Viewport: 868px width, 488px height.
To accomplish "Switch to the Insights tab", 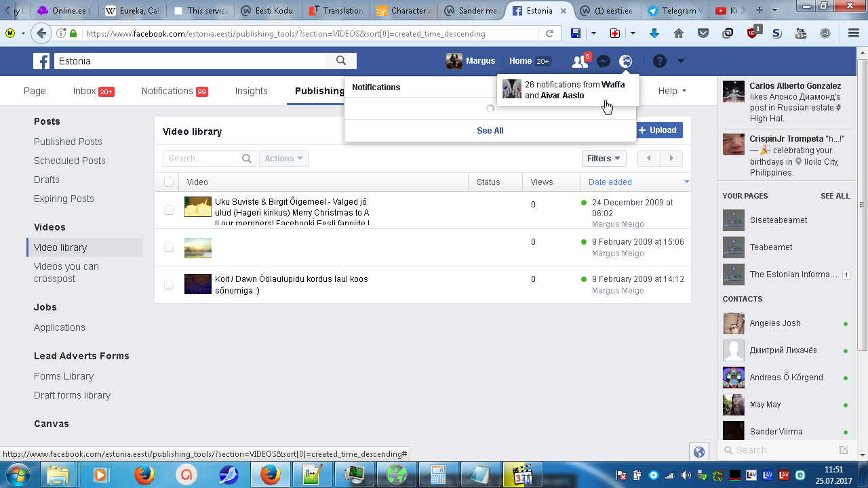I will tap(252, 91).
